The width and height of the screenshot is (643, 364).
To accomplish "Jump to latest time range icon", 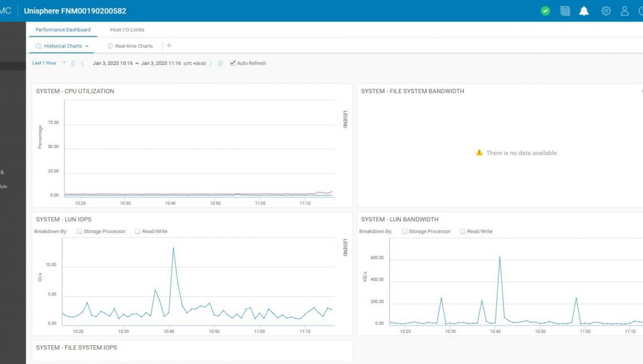I will coord(220,63).
